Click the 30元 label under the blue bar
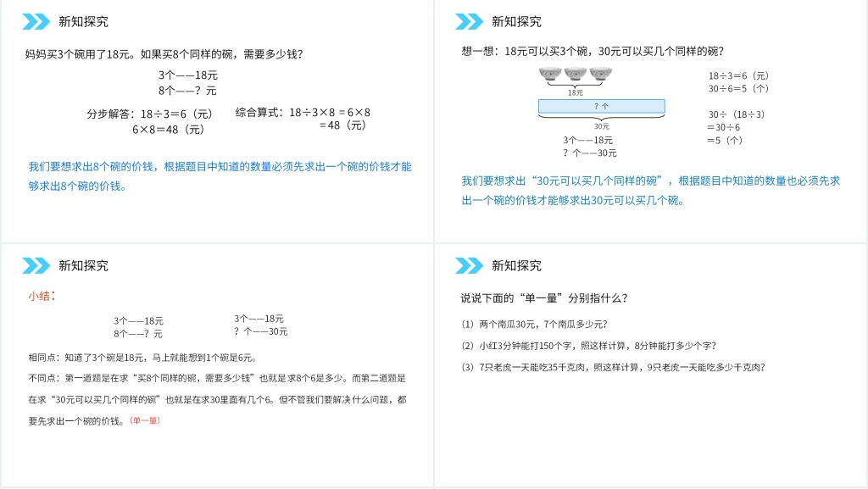The height and width of the screenshot is (489, 868). [x=602, y=126]
